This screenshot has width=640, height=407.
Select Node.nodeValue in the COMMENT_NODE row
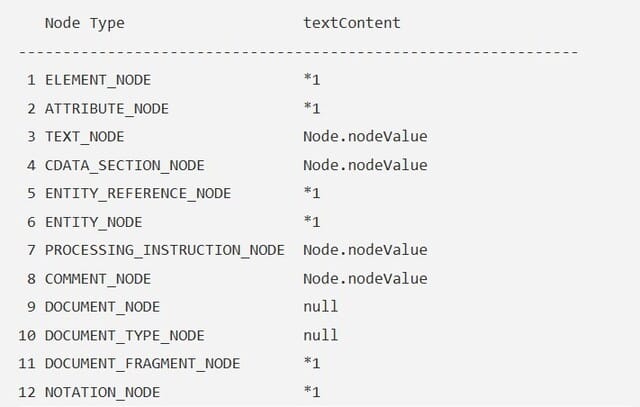[x=364, y=278]
